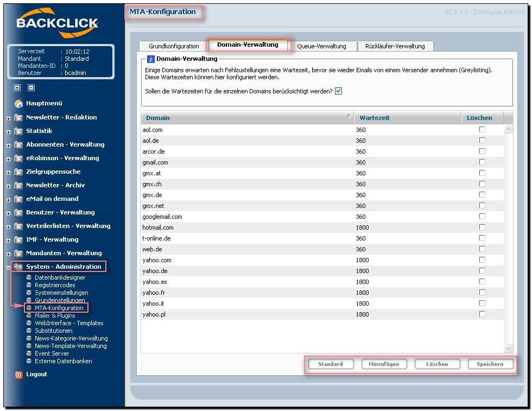Screen dimensions: 532x411
Task: Click the red Logout icon
Action: click(x=18, y=375)
